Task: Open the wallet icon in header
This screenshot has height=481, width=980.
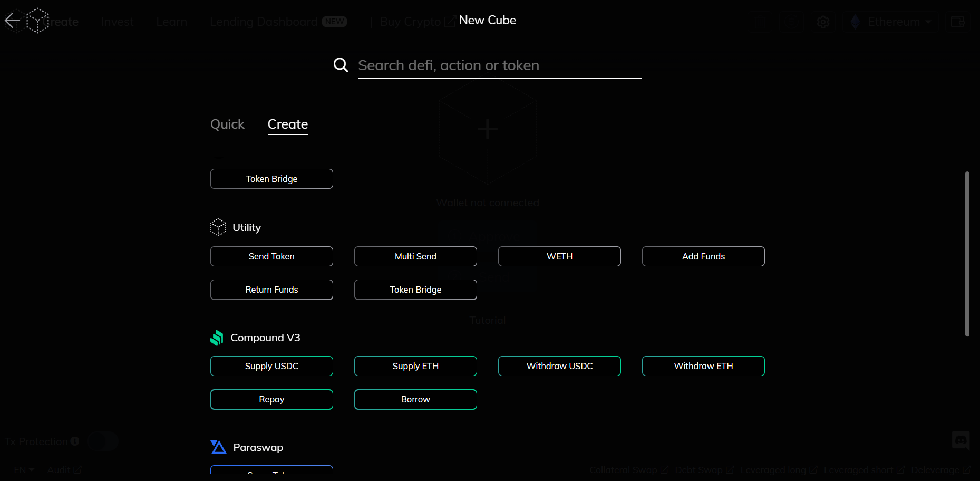Action: point(957,22)
